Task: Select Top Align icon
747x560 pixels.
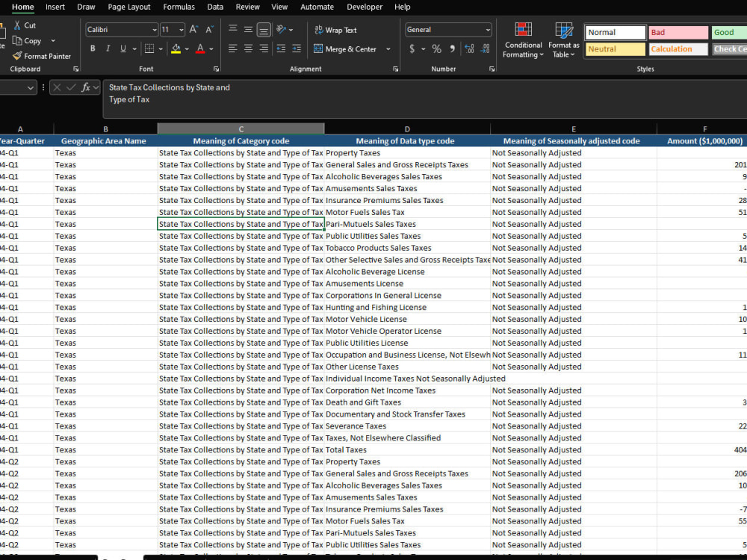Action: coord(232,30)
